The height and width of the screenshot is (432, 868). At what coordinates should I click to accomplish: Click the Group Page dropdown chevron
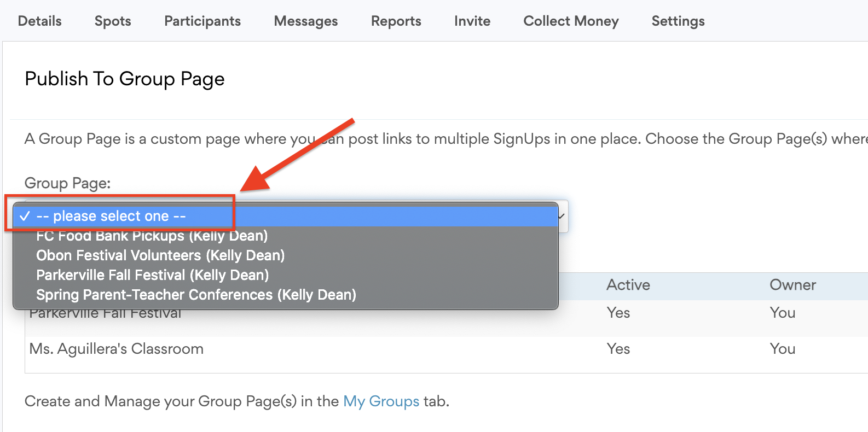pyautogui.click(x=562, y=217)
